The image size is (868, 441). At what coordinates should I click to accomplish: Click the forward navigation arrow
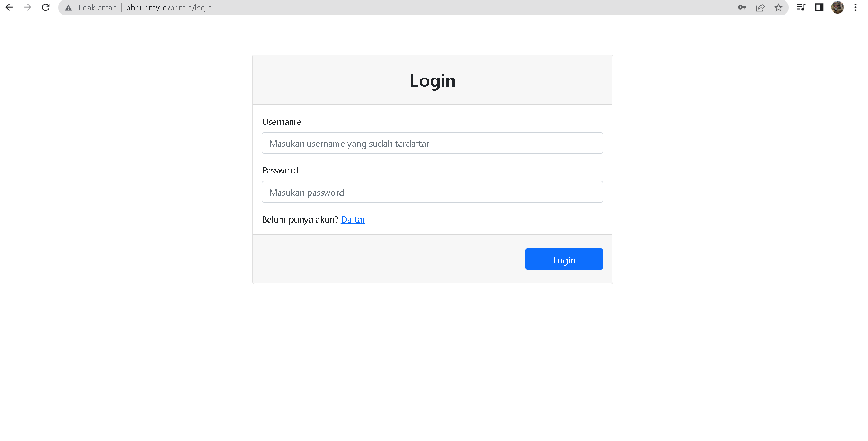(x=27, y=7)
